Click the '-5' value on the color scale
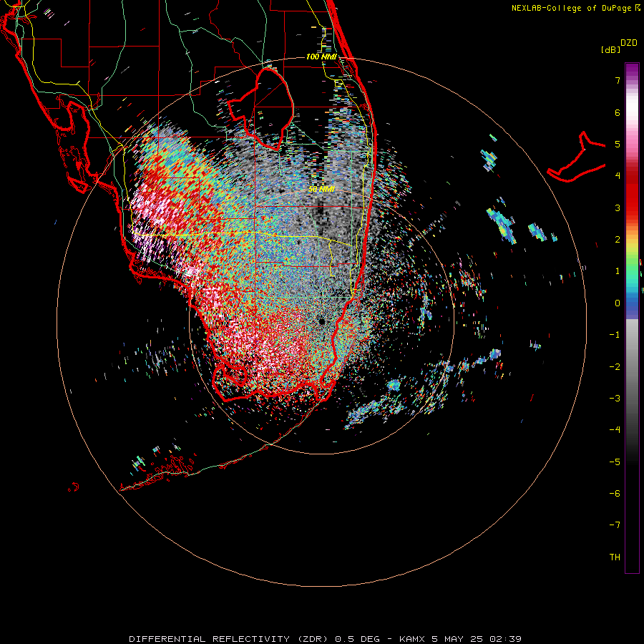 pos(615,462)
